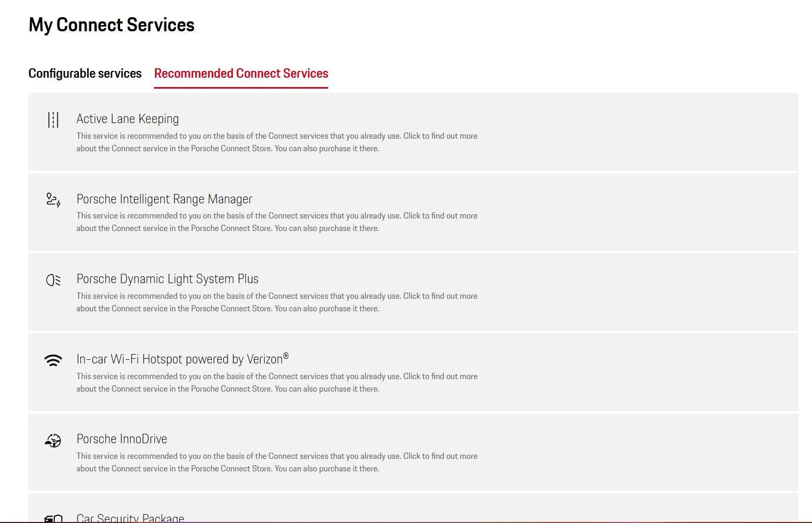Open the Porsche InnoDrive service title

click(122, 439)
